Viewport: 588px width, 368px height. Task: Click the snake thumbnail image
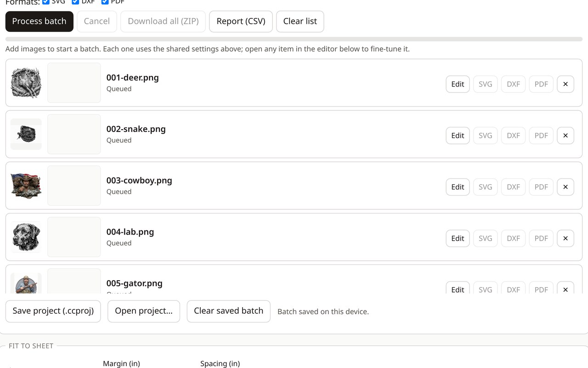pyautogui.click(x=26, y=134)
